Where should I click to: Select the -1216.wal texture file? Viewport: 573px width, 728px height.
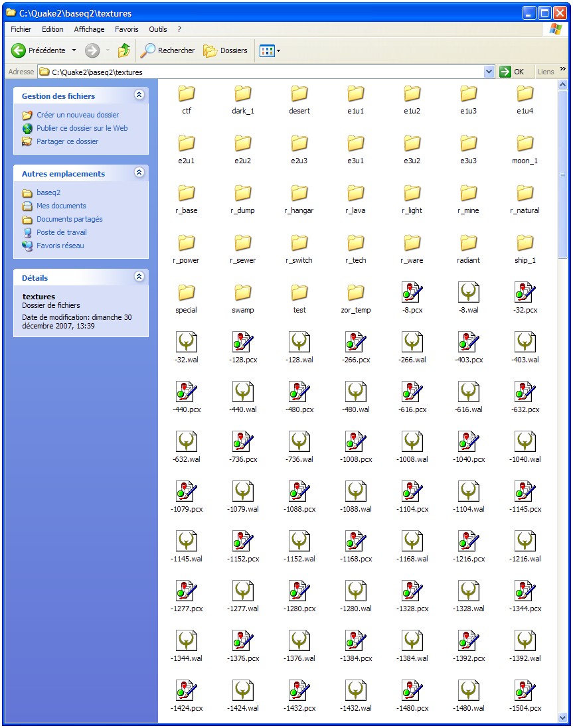(x=525, y=541)
